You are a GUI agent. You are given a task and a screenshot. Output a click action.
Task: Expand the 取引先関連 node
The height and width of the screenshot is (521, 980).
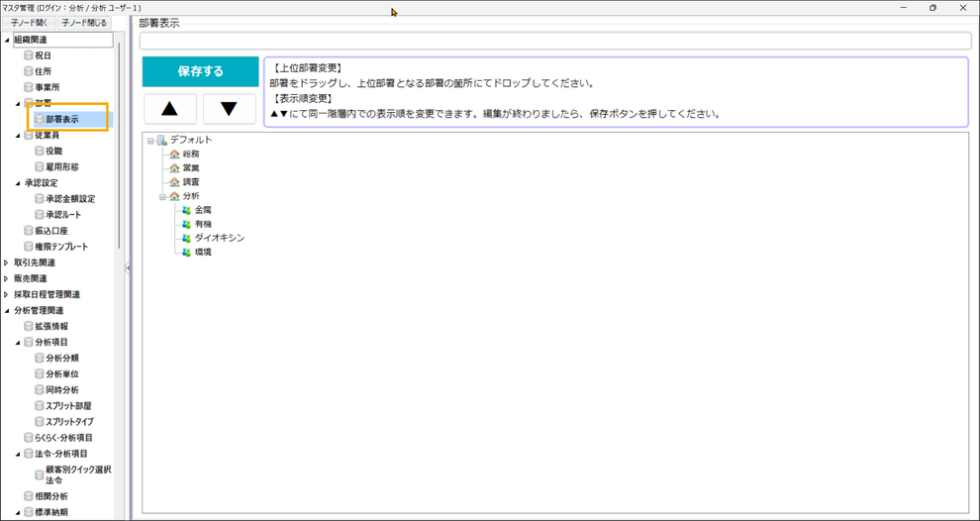[7, 262]
